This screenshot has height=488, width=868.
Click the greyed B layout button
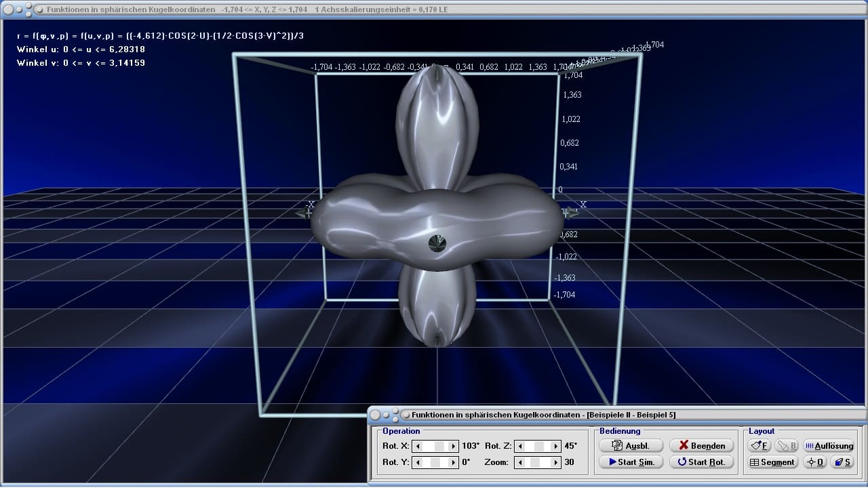pos(787,445)
